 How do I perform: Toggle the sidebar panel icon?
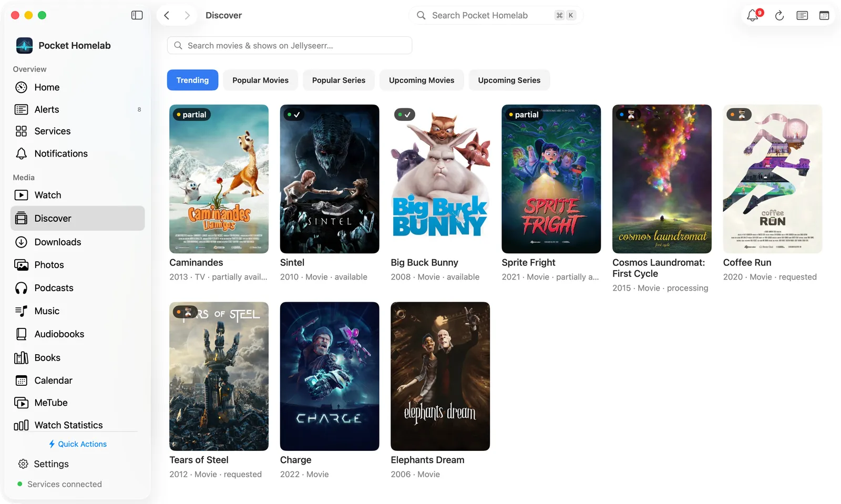click(137, 15)
